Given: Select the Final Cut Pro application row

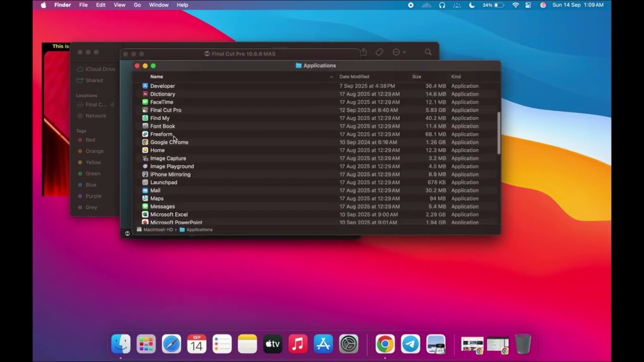Looking at the screenshot, I should [x=317, y=110].
